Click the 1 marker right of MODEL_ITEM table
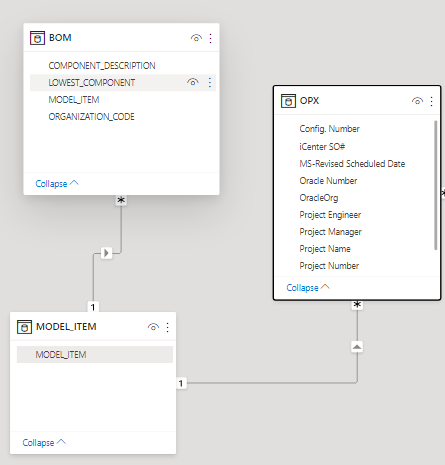445x465 pixels. (181, 383)
